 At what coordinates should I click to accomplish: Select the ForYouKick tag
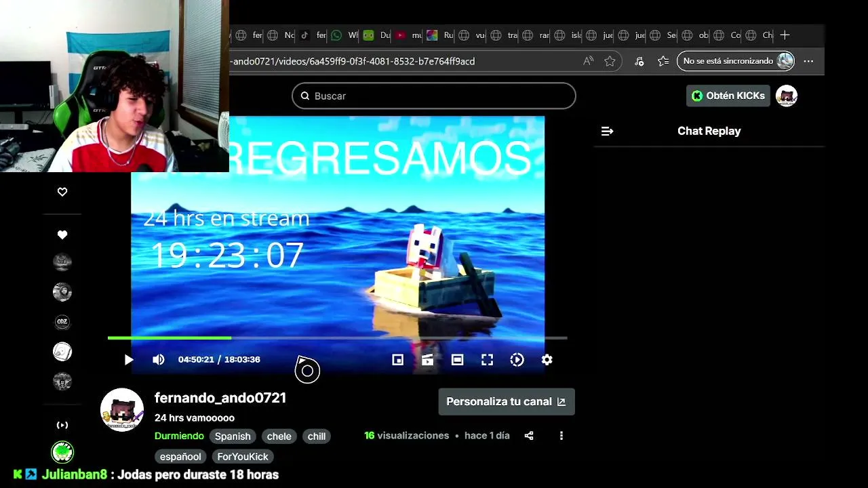click(x=243, y=457)
